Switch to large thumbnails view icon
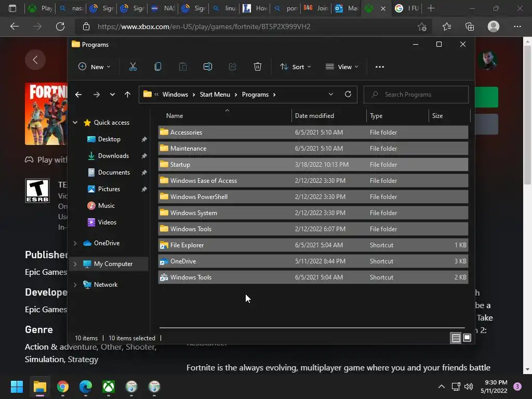 467,338
